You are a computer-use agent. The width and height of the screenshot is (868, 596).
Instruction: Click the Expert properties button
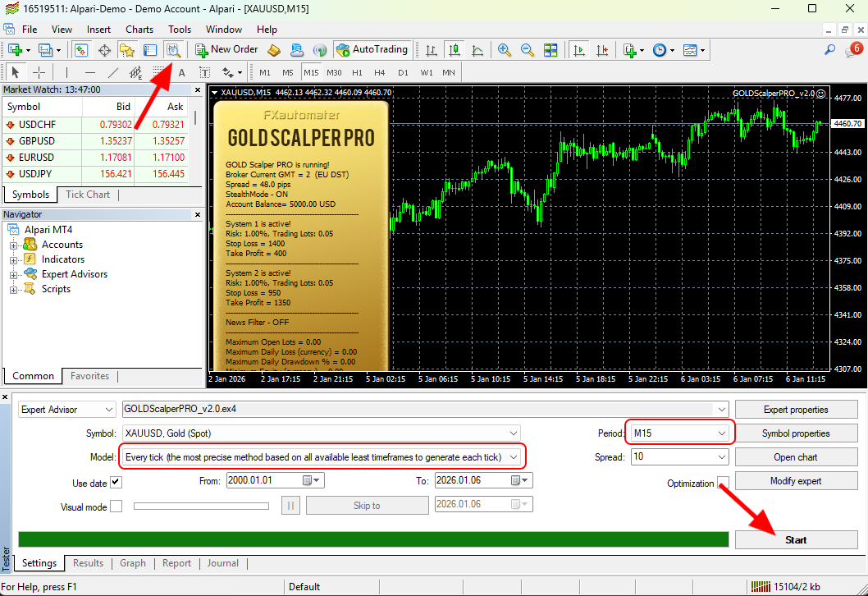tap(795, 409)
